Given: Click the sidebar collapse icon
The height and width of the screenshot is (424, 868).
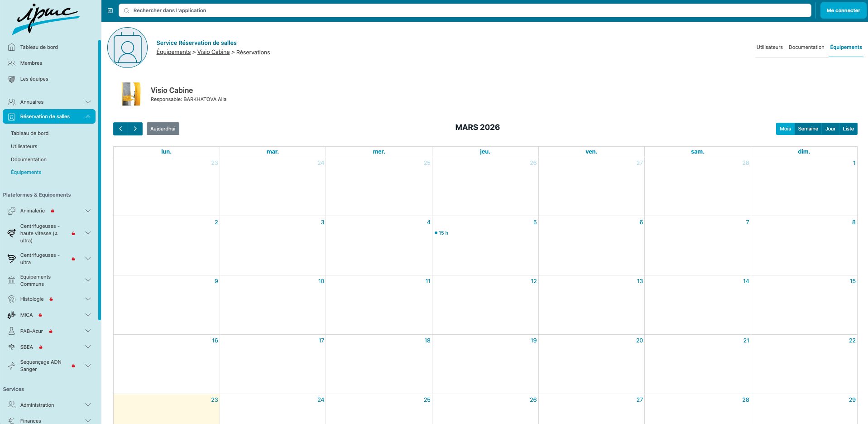Looking at the screenshot, I should coord(110,10).
